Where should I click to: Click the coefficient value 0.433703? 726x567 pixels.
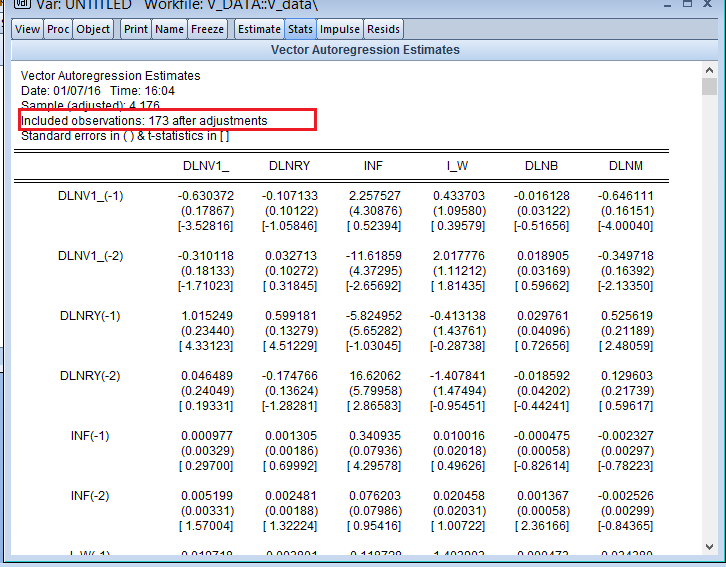tap(458, 196)
